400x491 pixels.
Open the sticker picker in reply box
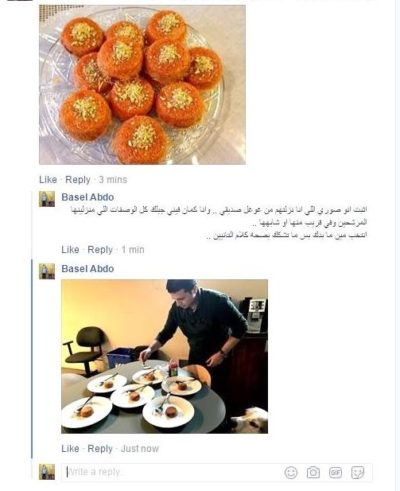[x=358, y=472]
